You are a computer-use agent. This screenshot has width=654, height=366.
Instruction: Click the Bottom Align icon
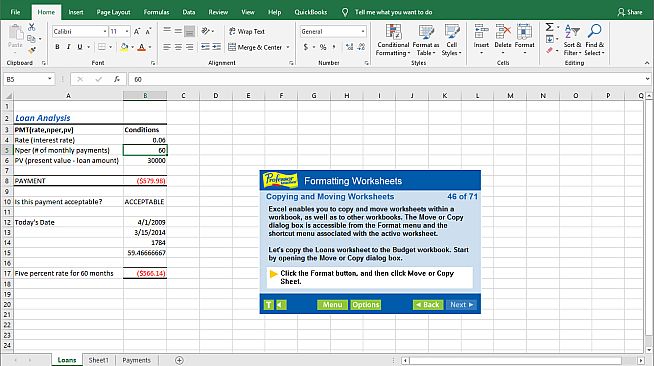coord(189,31)
